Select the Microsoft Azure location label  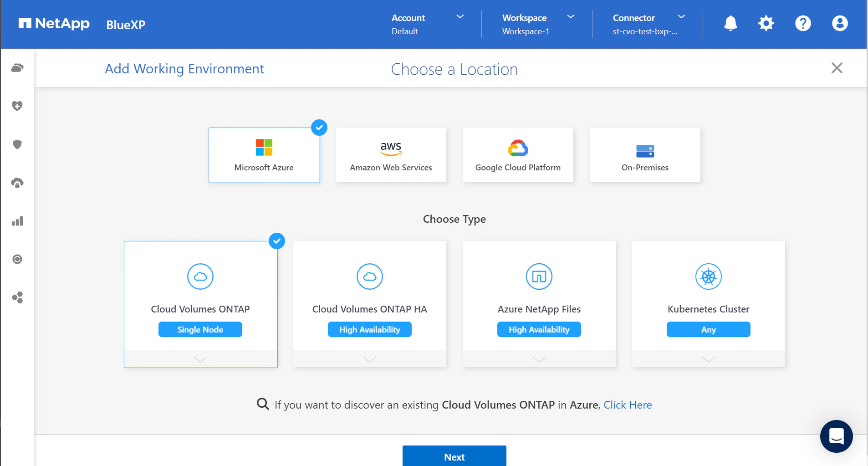(264, 168)
